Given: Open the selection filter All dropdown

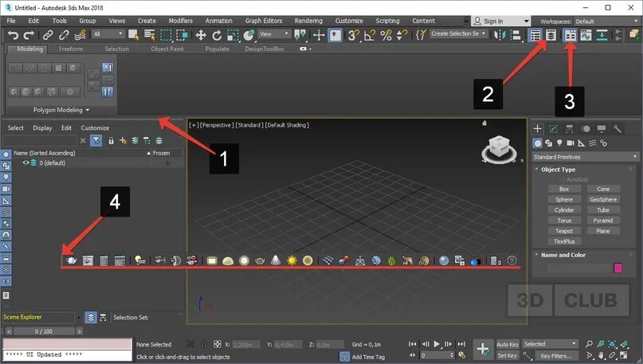Looking at the screenshot, I should click(x=108, y=34).
